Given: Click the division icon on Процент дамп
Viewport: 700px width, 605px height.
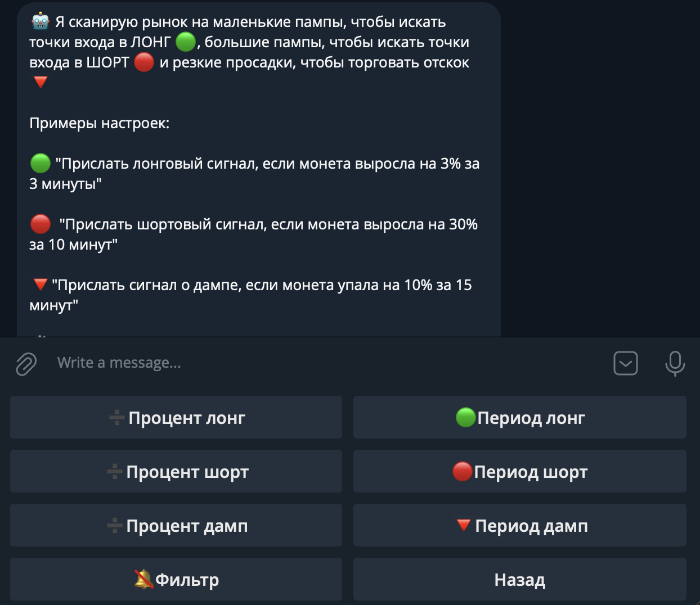Looking at the screenshot, I should (x=116, y=525).
